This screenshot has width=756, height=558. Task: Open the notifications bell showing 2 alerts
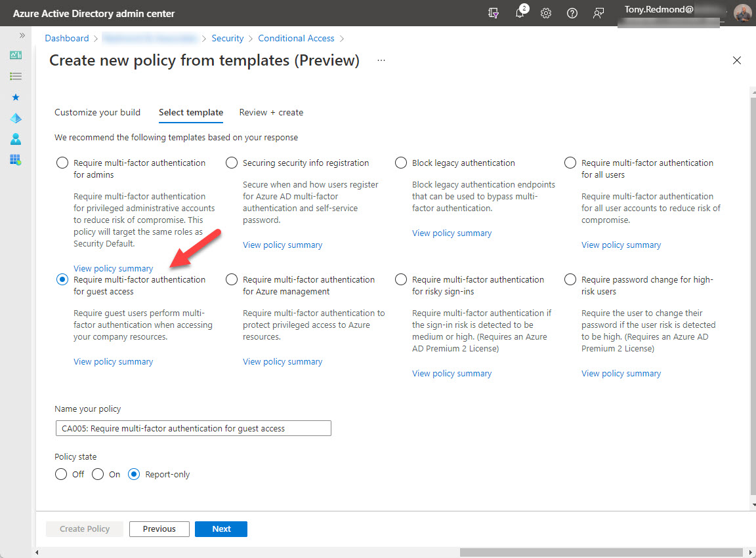pyautogui.click(x=520, y=12)
